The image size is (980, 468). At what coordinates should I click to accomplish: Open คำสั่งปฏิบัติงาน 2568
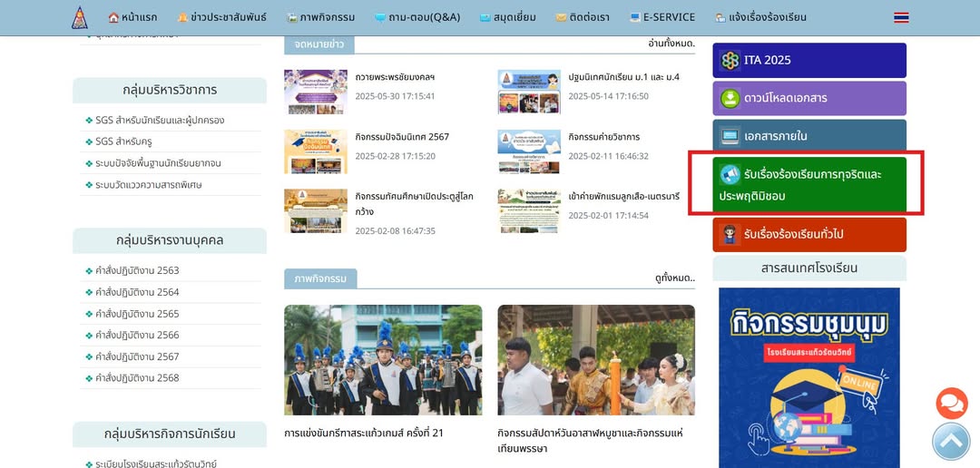[137, 378]
